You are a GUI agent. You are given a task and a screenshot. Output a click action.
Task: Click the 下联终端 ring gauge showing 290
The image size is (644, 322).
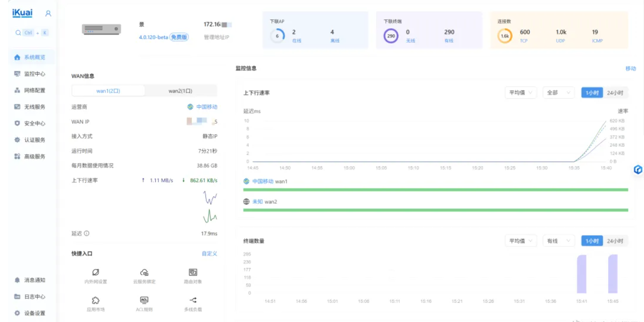[x=391, y=36]
